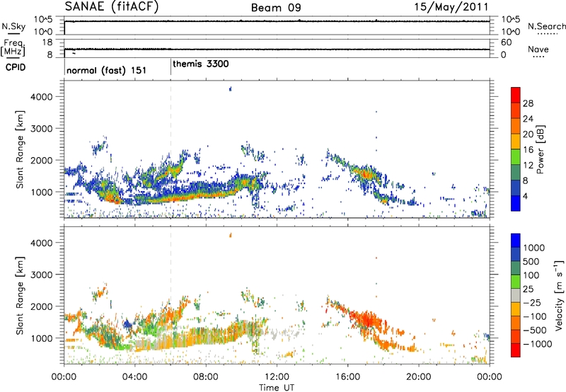Click the -1000 tick on Velocity colorbar
566x392 pixels.
[x=537, y=344]
